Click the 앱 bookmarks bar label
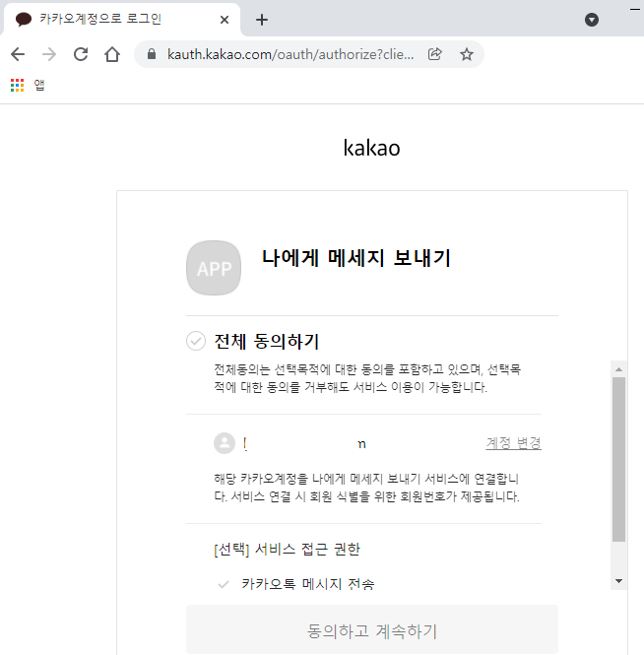The width and height of the screenshot is (644, 655). [x=39, y=86]
